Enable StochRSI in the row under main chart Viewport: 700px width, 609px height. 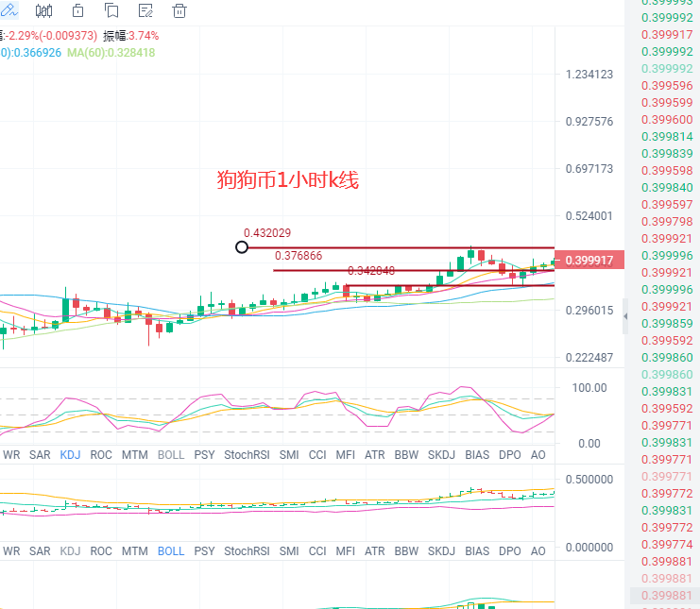247,454
